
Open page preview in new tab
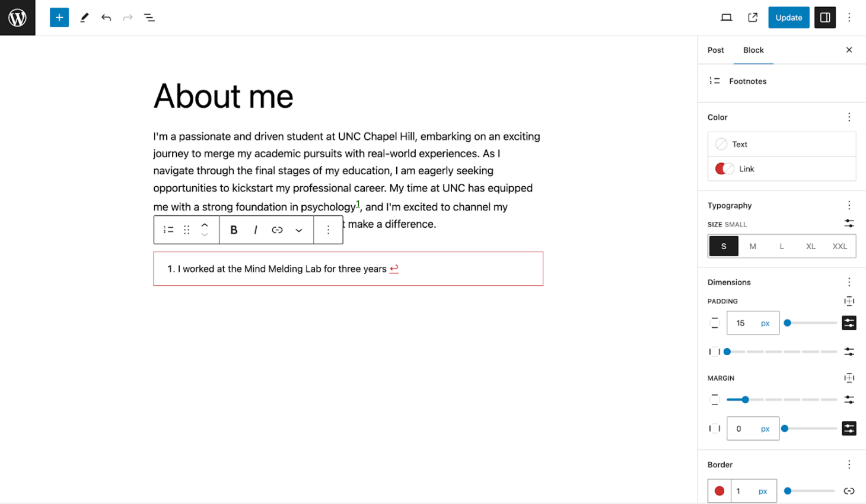753,18
